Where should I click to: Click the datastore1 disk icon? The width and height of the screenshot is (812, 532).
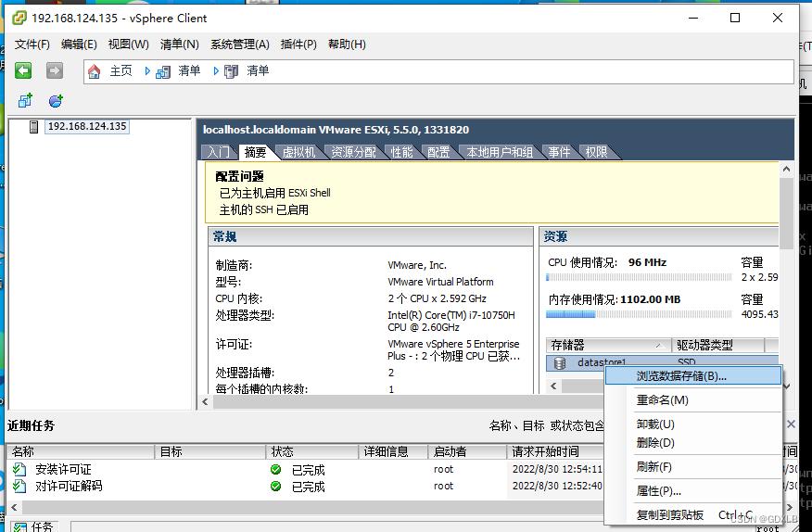point(560,362)
